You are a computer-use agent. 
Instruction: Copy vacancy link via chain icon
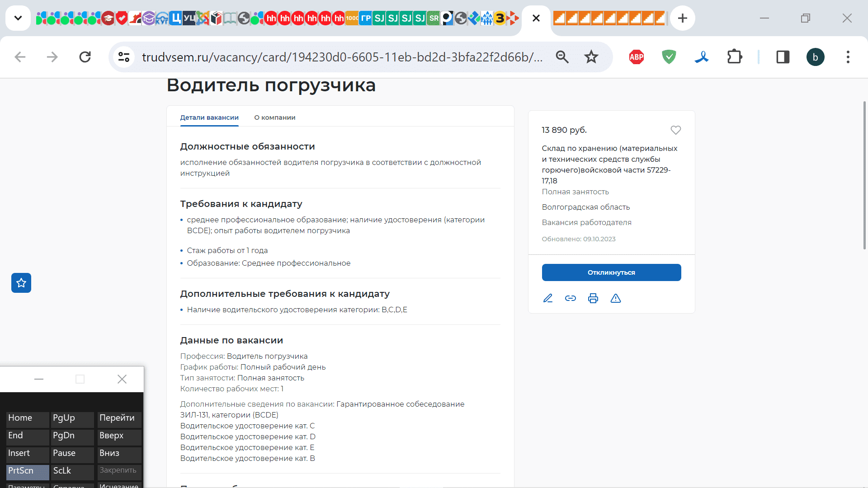point(570,298)
